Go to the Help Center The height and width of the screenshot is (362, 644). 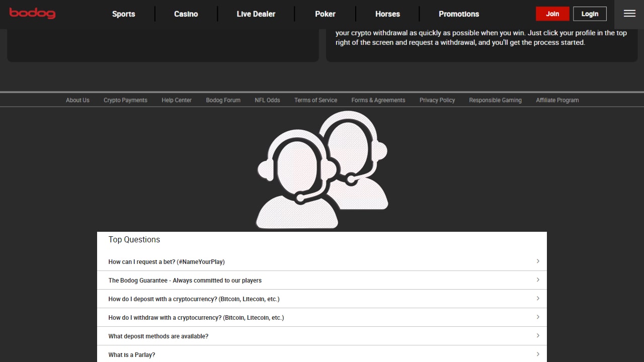[177, 100]
